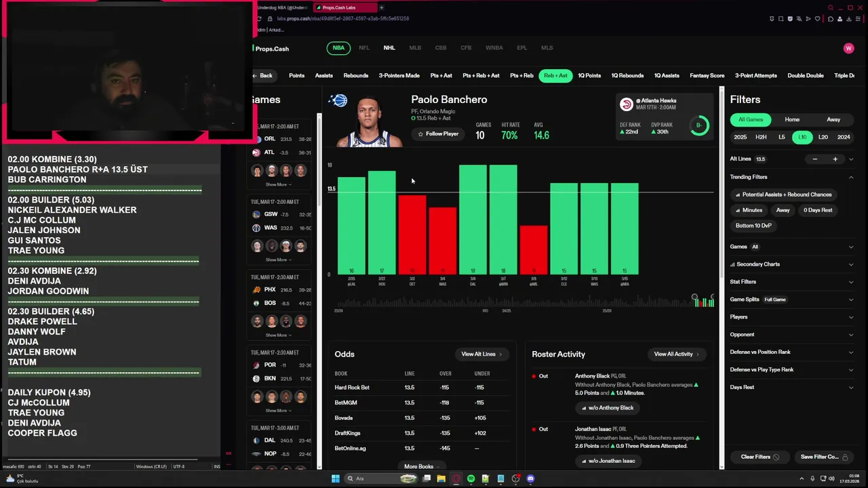Select the Points stat tab
Image resolution: width=868 pixels, height=488 pixels.
(296, 76)
